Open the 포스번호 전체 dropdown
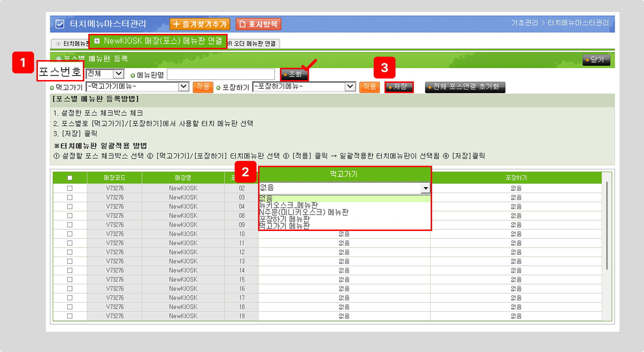 [x=118, y=74]
